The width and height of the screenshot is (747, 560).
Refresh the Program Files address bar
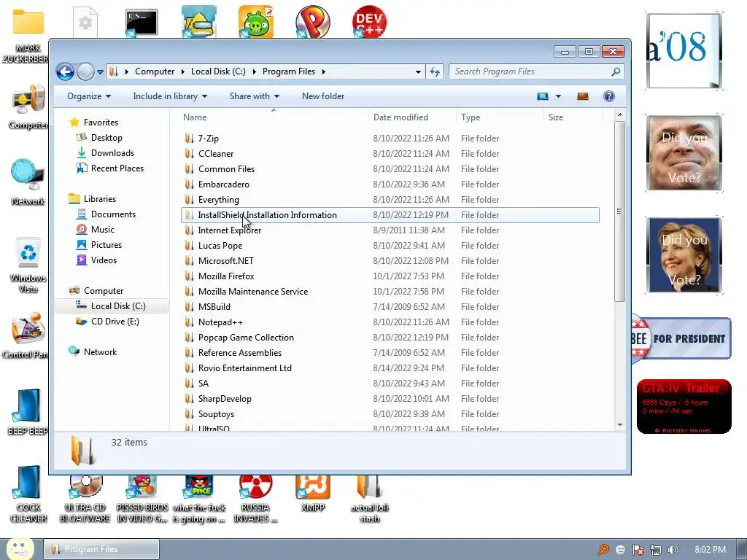click(x=435, y=71)
